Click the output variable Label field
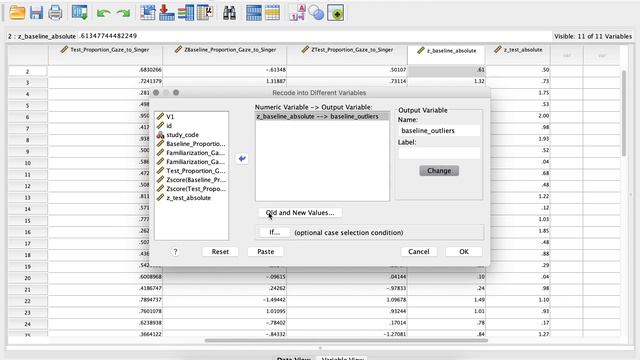 [x=439, y=153]
